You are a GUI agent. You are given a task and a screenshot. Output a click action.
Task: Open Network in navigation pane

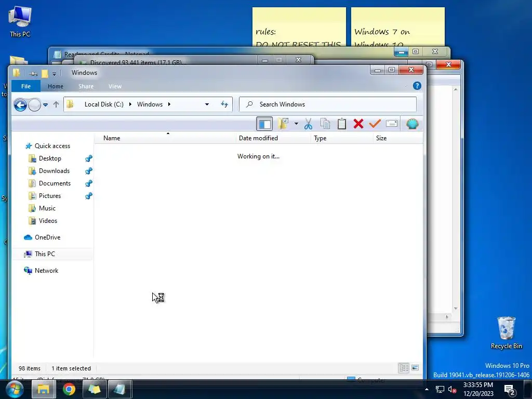46,271
